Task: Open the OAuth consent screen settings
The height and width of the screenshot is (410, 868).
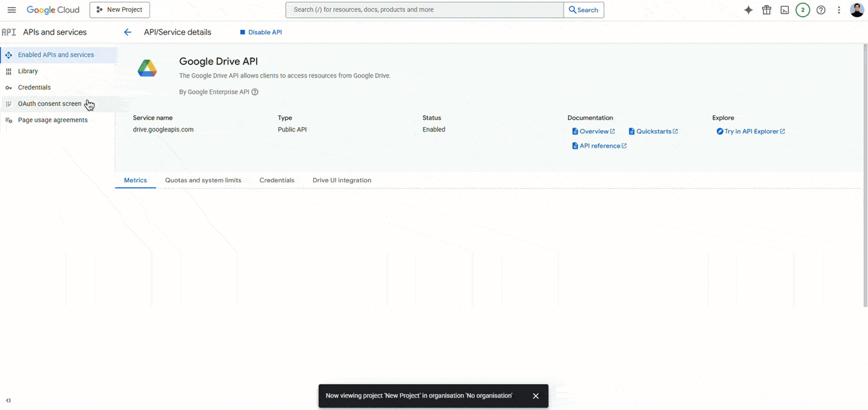Action: tap(50, 103)
